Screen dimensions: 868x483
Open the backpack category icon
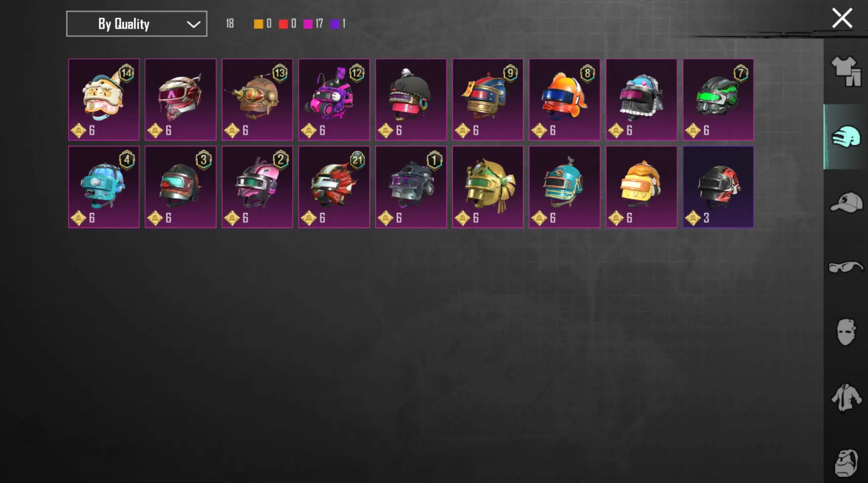846,462
